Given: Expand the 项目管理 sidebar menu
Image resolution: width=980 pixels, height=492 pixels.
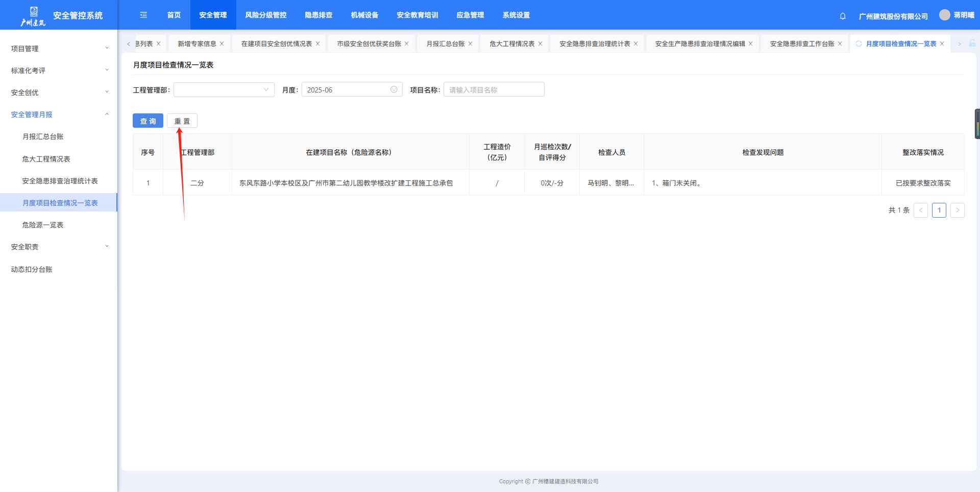Looking at the screenshot, I should (x=59, y=49).
